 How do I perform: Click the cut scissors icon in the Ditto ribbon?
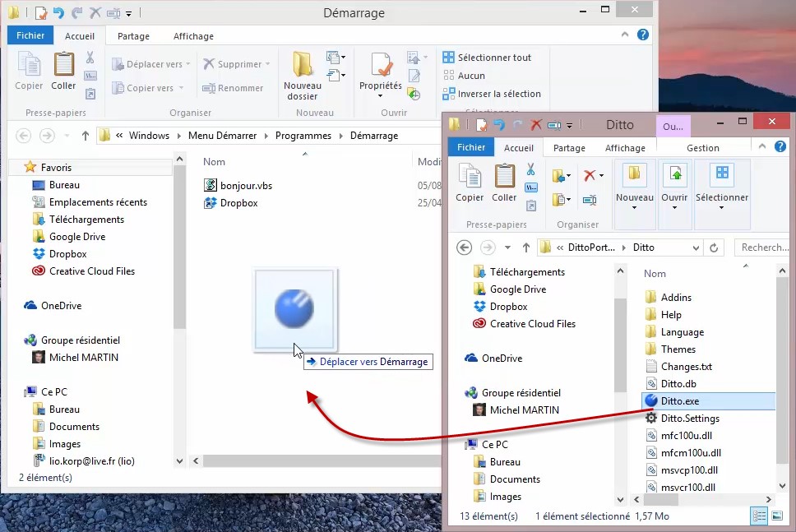pyautogui.click(x=531, y=170)
